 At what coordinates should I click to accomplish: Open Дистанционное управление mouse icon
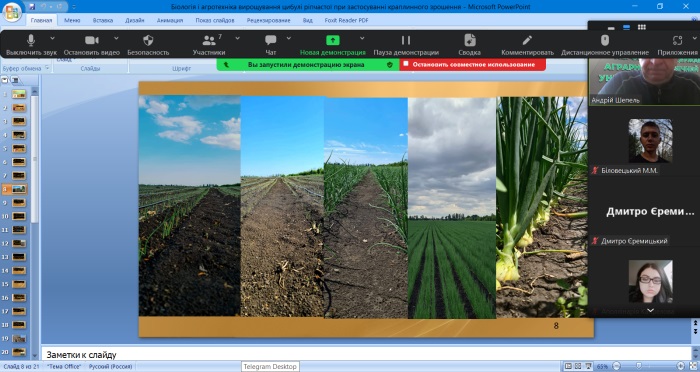pos(605,40)
